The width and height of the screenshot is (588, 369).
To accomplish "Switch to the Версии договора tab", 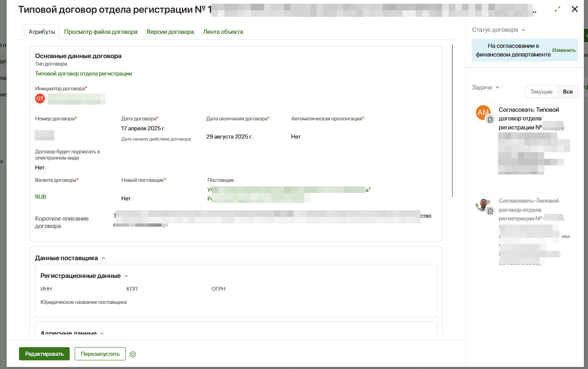I will 170,32.
